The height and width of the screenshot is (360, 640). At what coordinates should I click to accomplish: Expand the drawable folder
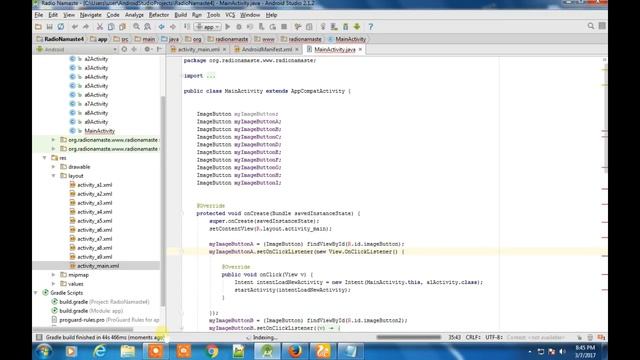(53, 167)
